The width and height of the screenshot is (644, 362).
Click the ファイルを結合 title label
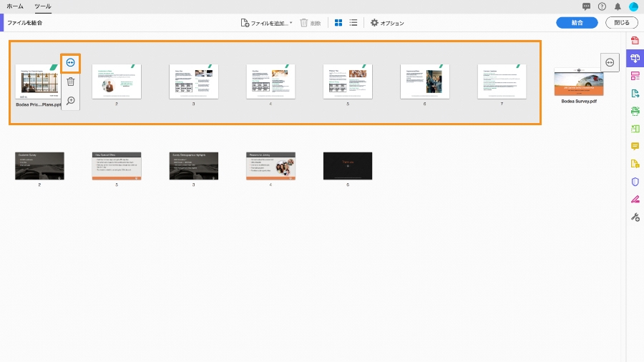pyautogui.click(x=24, y=23)
